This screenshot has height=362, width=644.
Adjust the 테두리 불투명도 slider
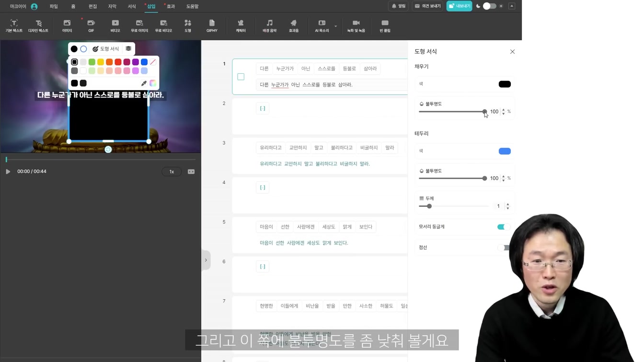pos(452,178)
